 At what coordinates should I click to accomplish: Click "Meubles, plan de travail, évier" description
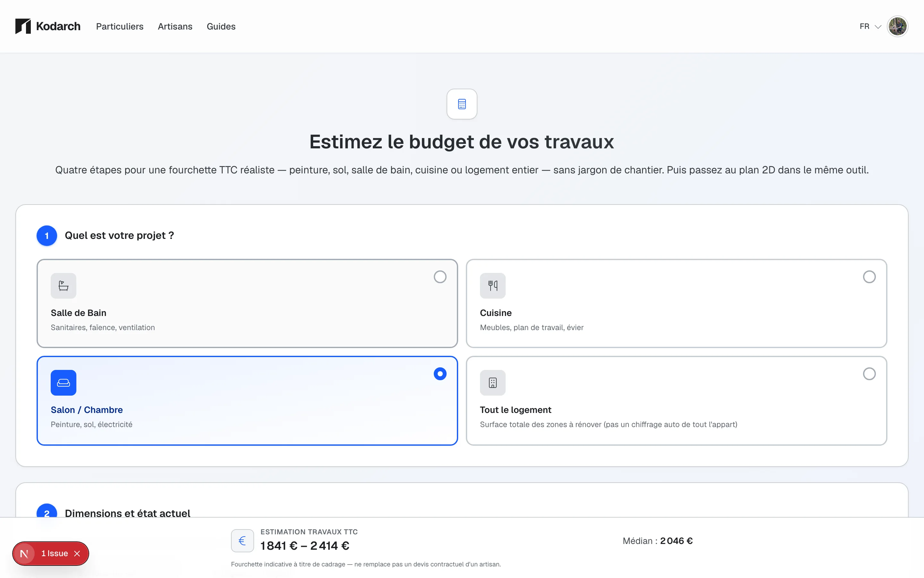(x=532, y=328)
